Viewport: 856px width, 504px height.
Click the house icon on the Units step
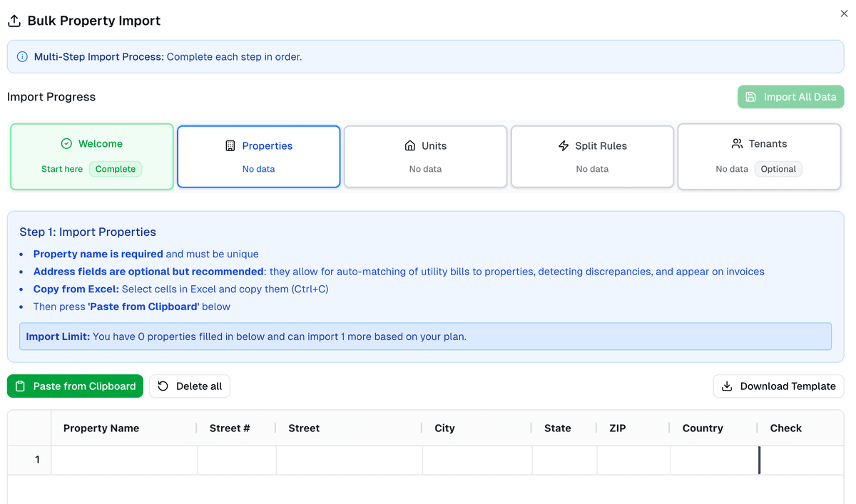[x=410, y=145]
